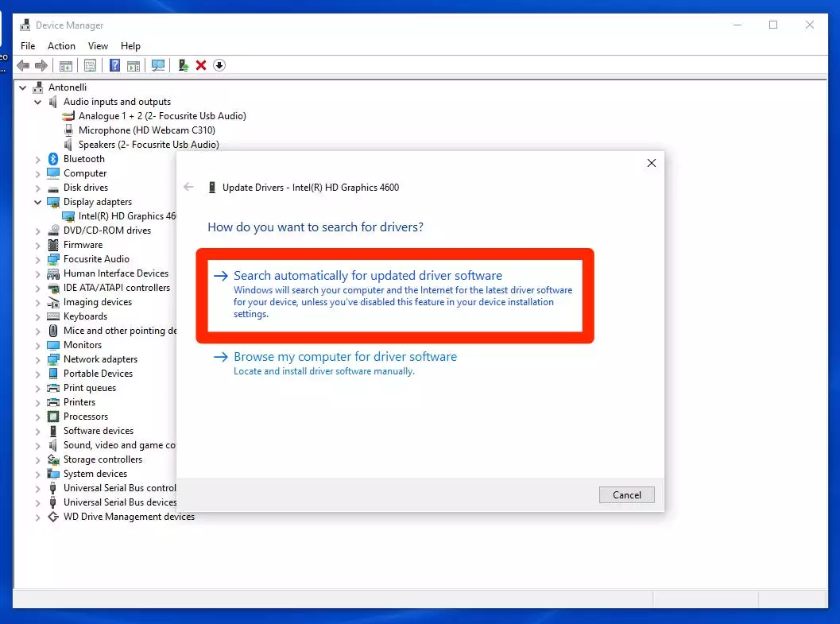The width and height of the screenshot is (840, 624).
Task: Click the Disable device down-arrow icon
Action: point(219,65)
